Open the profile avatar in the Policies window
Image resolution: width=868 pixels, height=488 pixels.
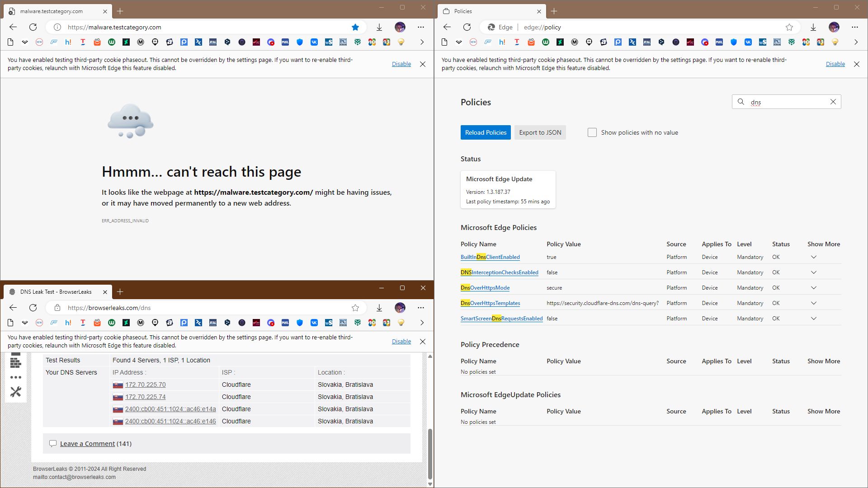(834, 27)
